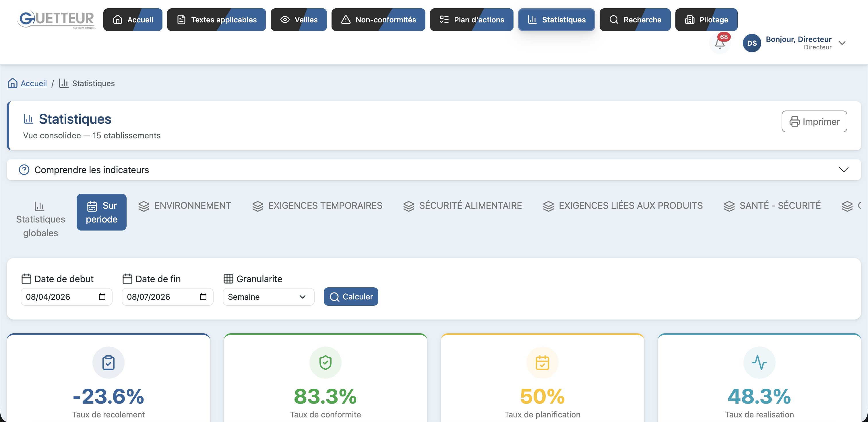Select the Sur periode tab
Screen dimensions: 868x422
pyautogui.click(x=101, y=212)
